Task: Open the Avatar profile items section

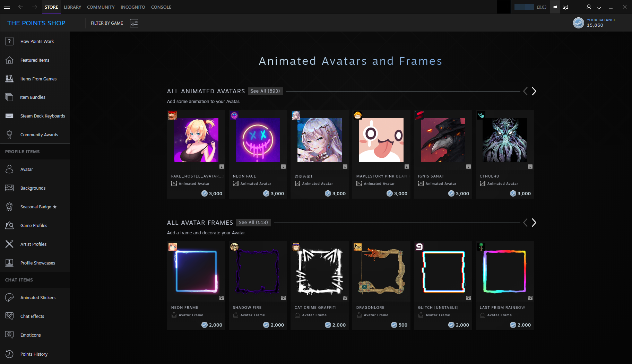Action: [x=26, y=169]
